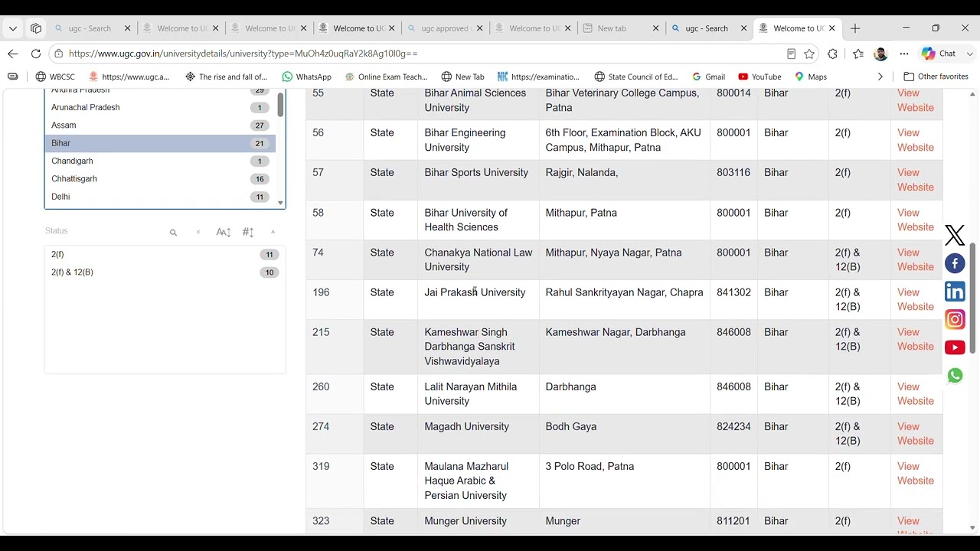980x551 pixels.
Task: Open the Instagram social icon
Action: (955, 319)
